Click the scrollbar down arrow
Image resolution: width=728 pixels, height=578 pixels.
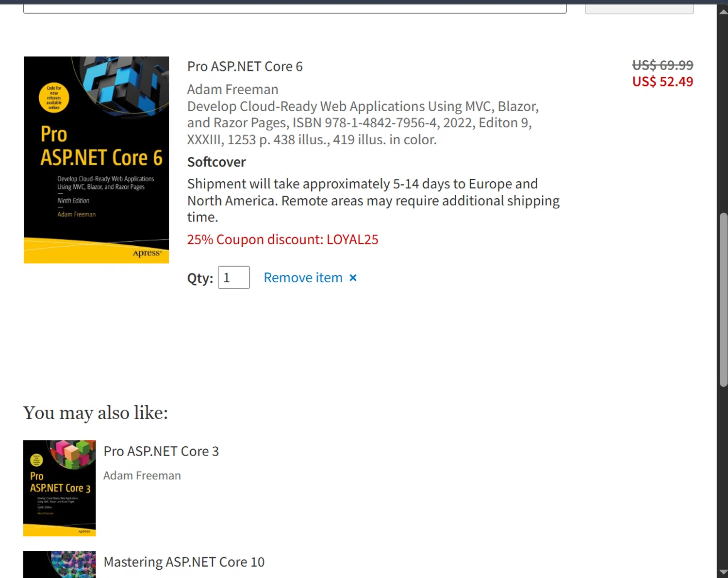tap(723, 572)
